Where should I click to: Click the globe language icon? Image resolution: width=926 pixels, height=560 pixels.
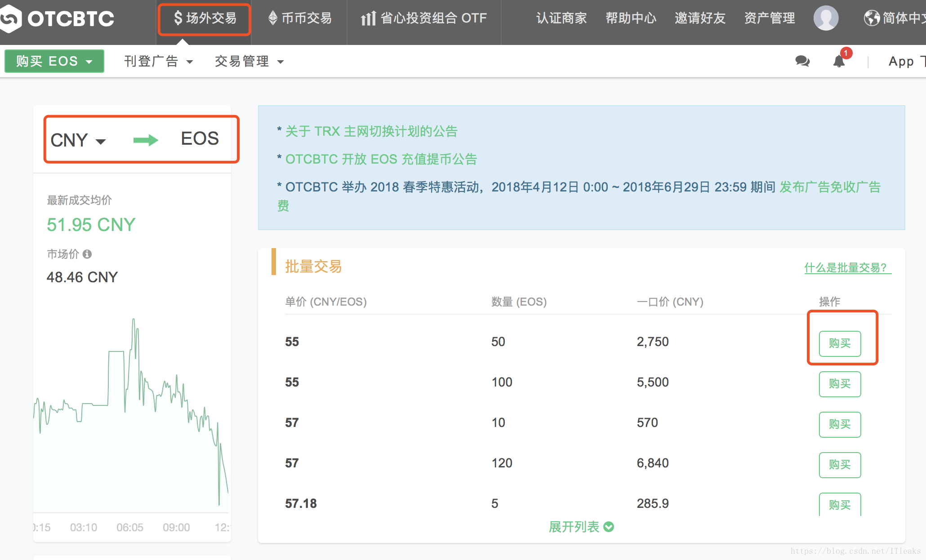click(872, 18)
